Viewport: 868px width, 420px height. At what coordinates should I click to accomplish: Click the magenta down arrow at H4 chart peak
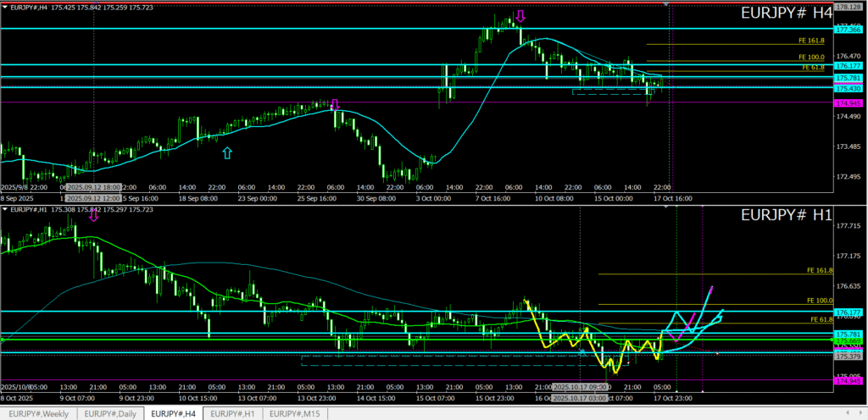pyautogui.click(x=520, y=16)
